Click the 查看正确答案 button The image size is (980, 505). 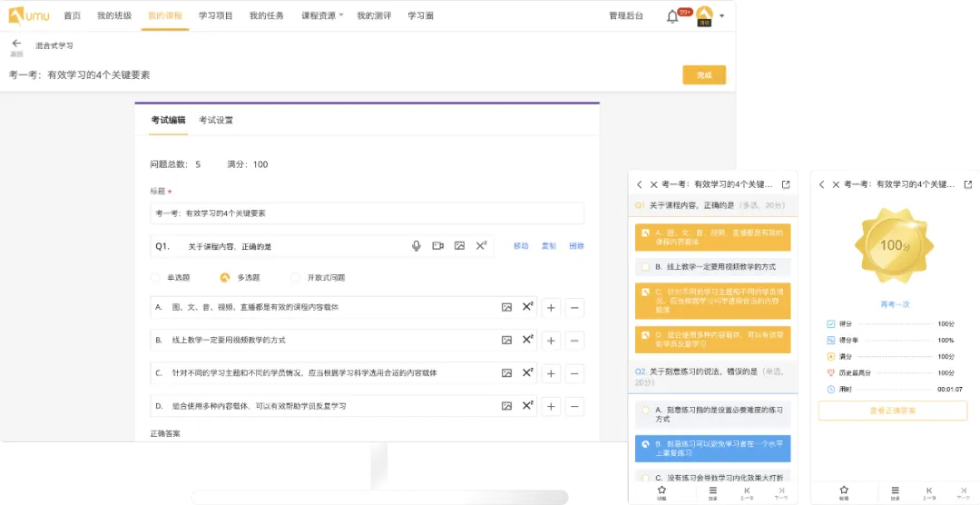point(892,411)
